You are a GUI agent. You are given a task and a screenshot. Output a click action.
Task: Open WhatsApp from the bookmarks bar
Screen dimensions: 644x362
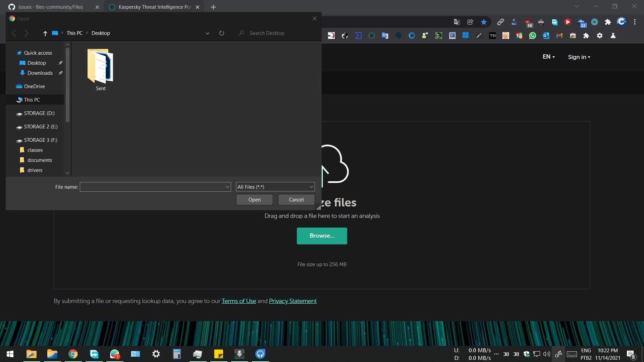(x=533, y=36)
